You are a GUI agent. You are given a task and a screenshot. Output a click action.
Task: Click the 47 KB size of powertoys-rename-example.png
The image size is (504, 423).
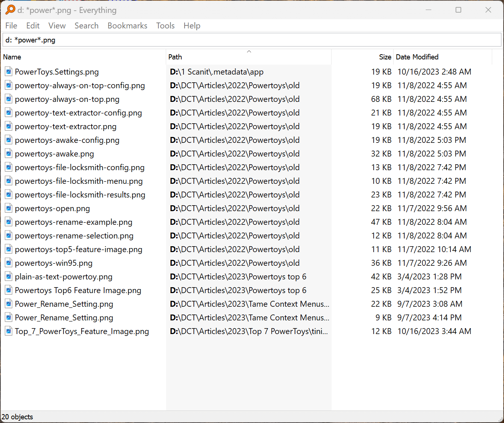(381, 222)
